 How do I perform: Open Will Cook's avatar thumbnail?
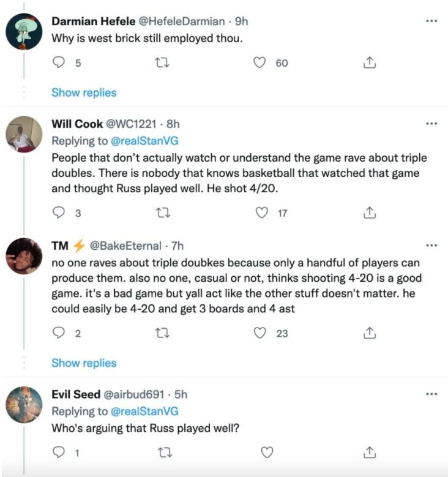tap(24, 133)
